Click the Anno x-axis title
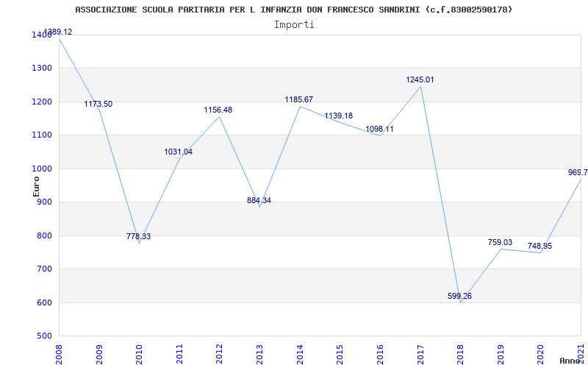The width and height of the screenshot is (588, 368). [x=572, y=361]
